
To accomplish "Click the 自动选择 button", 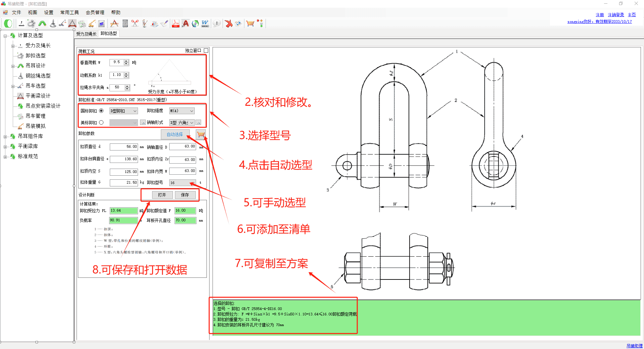I will (x=175, y=134).
